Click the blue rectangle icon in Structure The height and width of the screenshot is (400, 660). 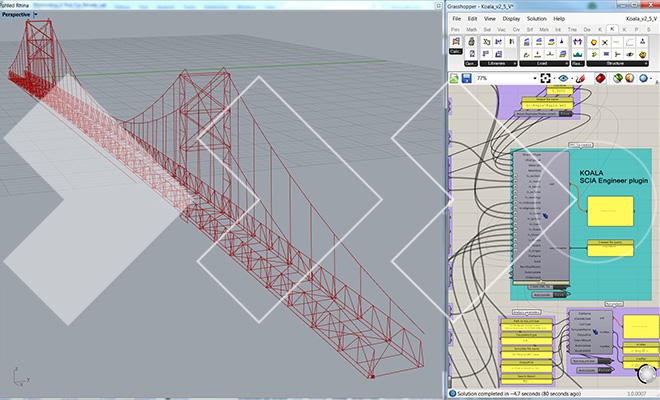point(606,54)
